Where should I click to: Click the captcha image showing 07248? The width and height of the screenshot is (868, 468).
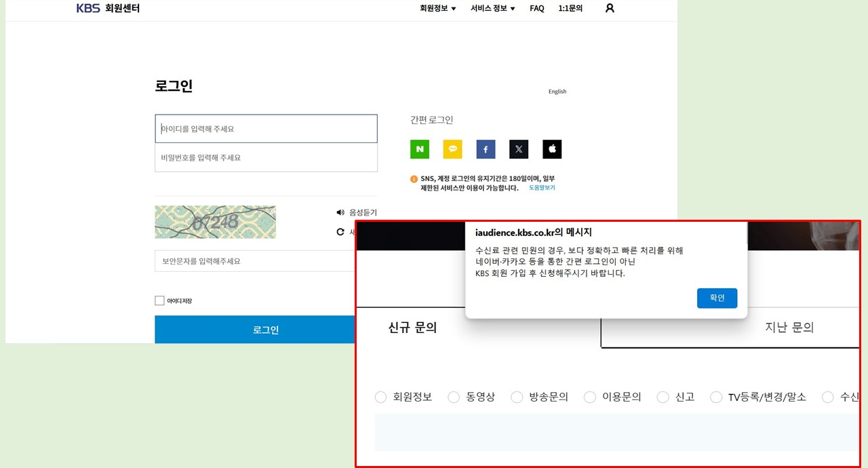pyautogui.click(x=215, y=222)
